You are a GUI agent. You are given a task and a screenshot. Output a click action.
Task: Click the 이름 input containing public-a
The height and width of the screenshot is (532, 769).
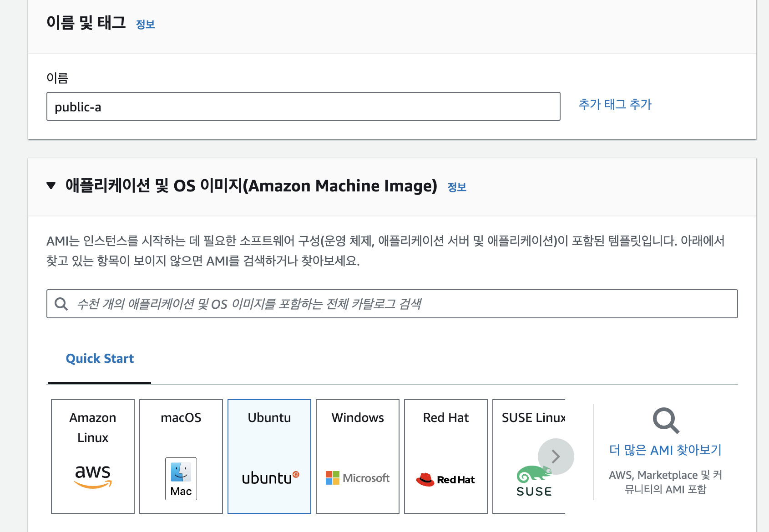coord(304,106)
